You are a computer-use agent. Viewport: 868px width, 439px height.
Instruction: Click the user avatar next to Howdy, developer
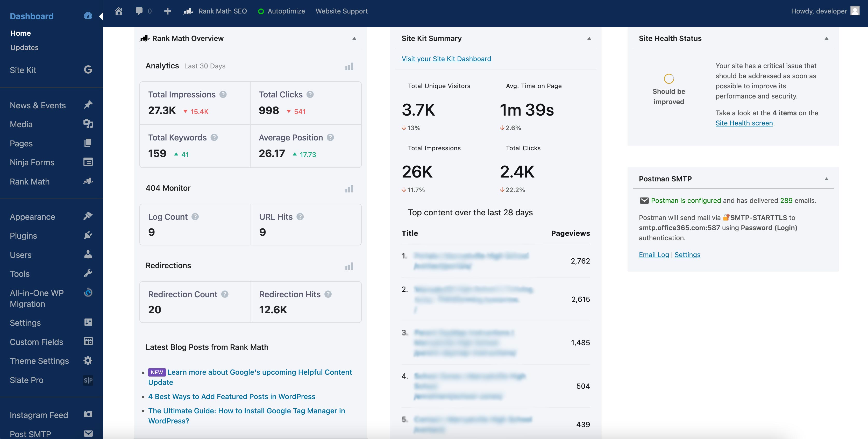(855, 11)
